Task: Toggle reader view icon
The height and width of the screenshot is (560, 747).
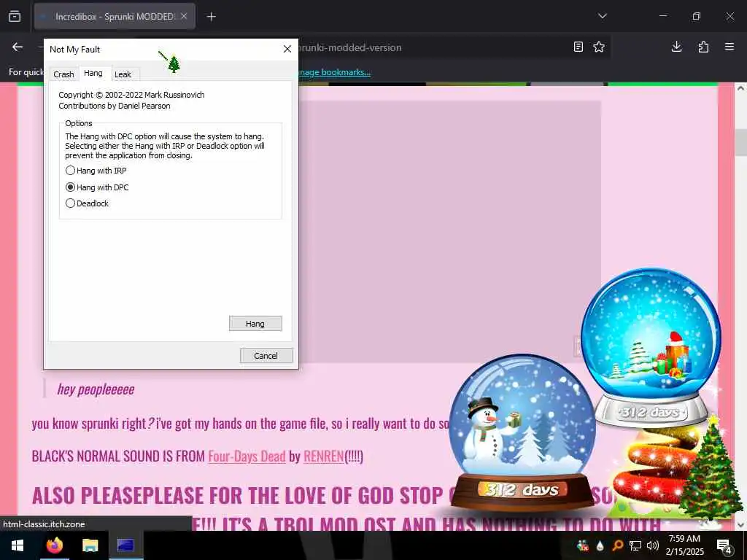Action: coord(578,47)
